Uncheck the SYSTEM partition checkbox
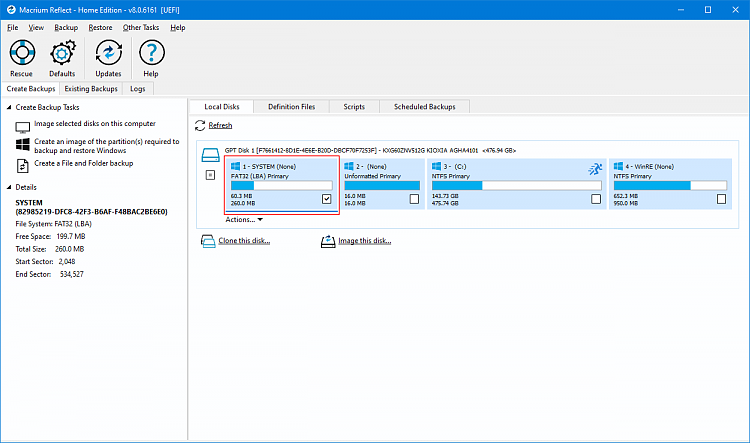This screenshot has height=443, width=750. pos(327,199)
